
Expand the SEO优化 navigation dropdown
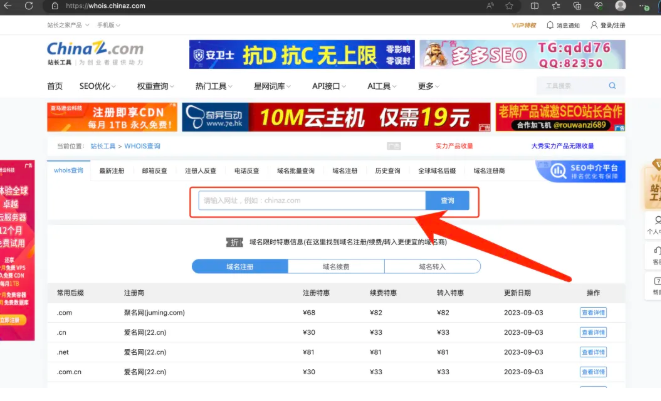tap(98, 86)
